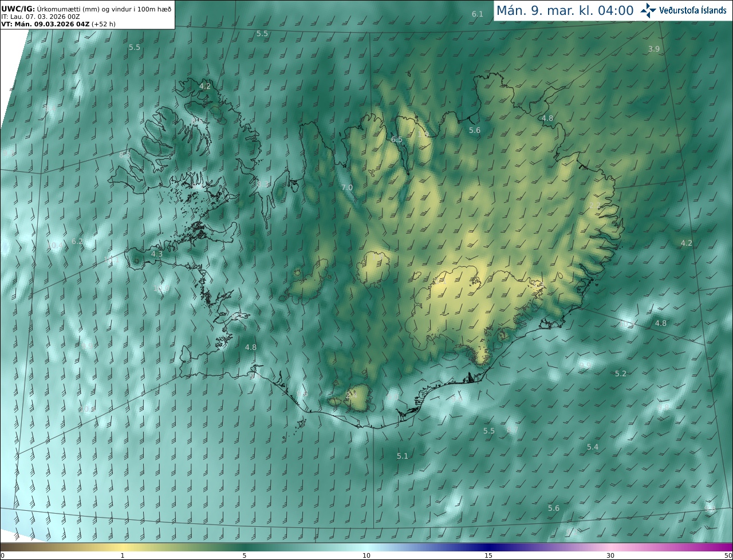Click the pale pink band above tick 30
The image size is (733, 560).
(x=610, y=547)
